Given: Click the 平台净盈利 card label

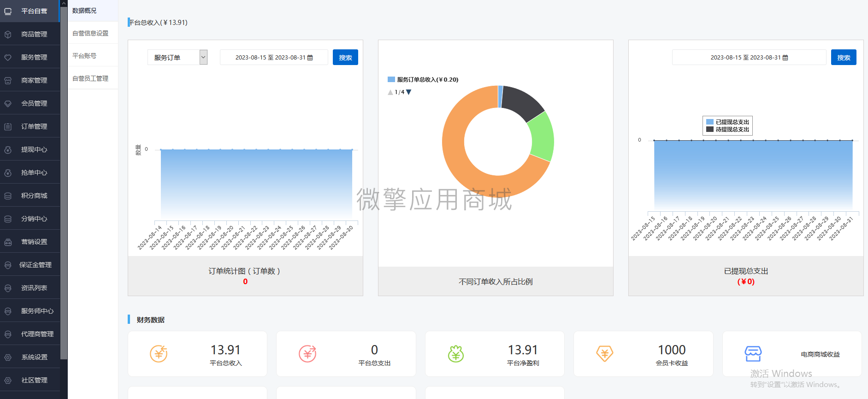Looking at the screenshot, I should click(523, 363).
